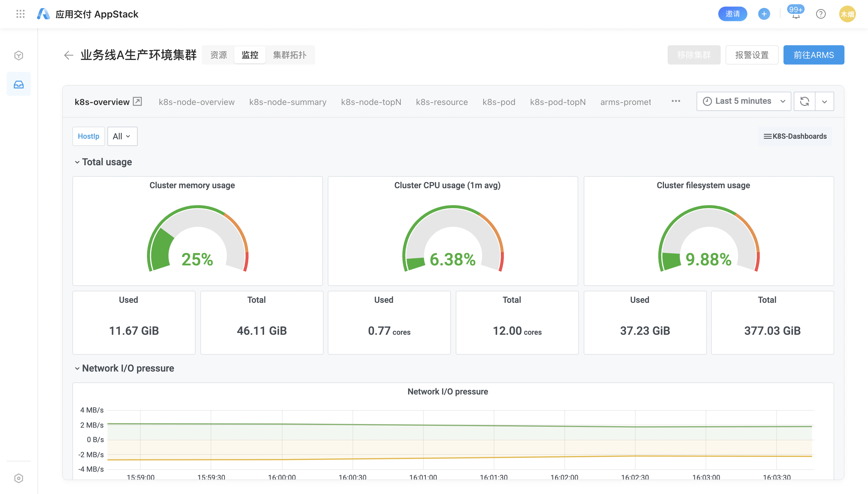Switch to the 资源 tab
Viewport: 868px width, 494px height.
point(218,55)
